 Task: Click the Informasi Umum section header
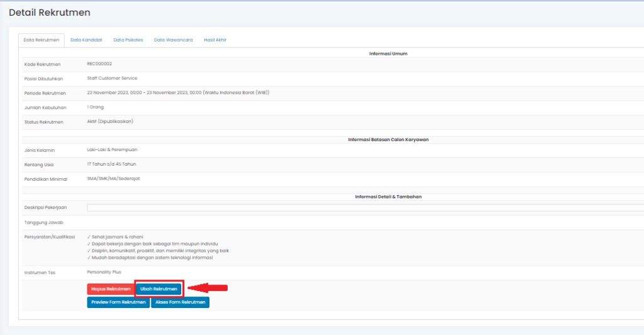388,54
